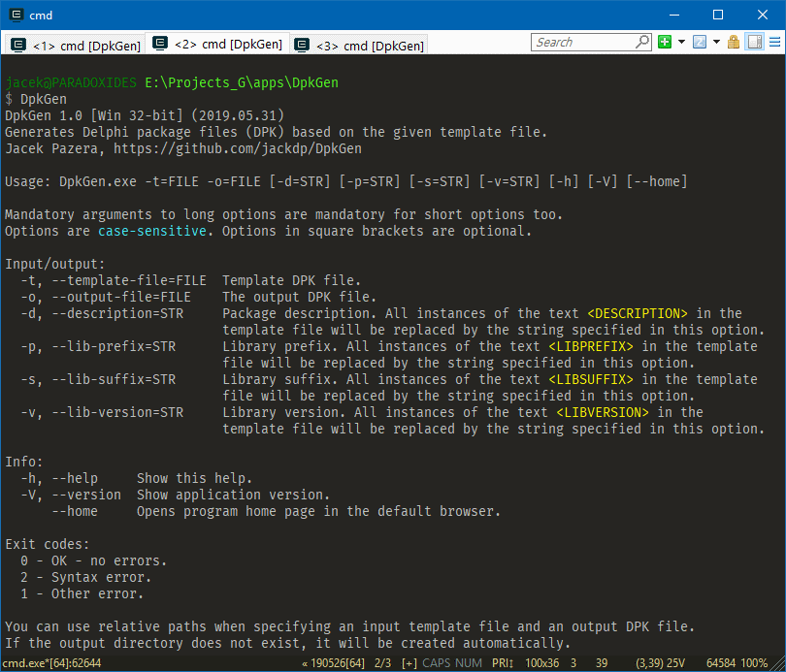Viewport: 786px width, 672px height.
Task: Click the 'Usage: DpkGen.exe' line
Action: [x=345, y=181]
